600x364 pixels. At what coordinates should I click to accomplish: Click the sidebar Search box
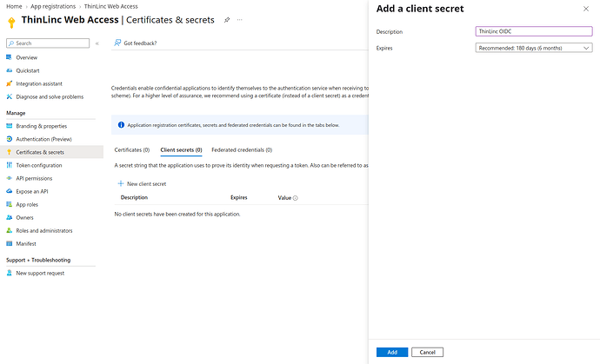pos(48,43)
